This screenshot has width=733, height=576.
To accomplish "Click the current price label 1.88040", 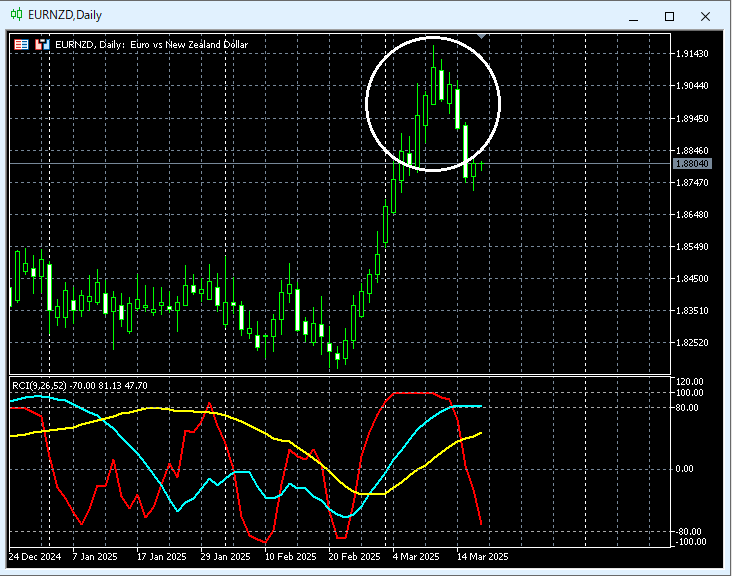I will tap(692, 164).
